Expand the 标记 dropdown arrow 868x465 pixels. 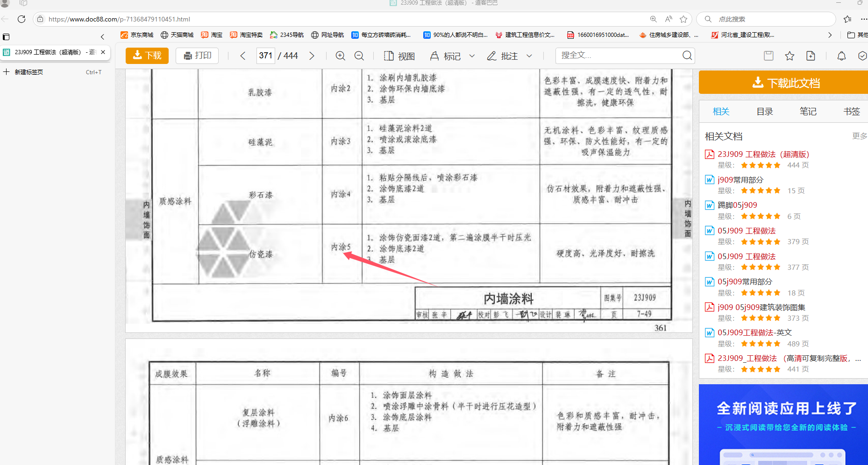tap(472, 56)
